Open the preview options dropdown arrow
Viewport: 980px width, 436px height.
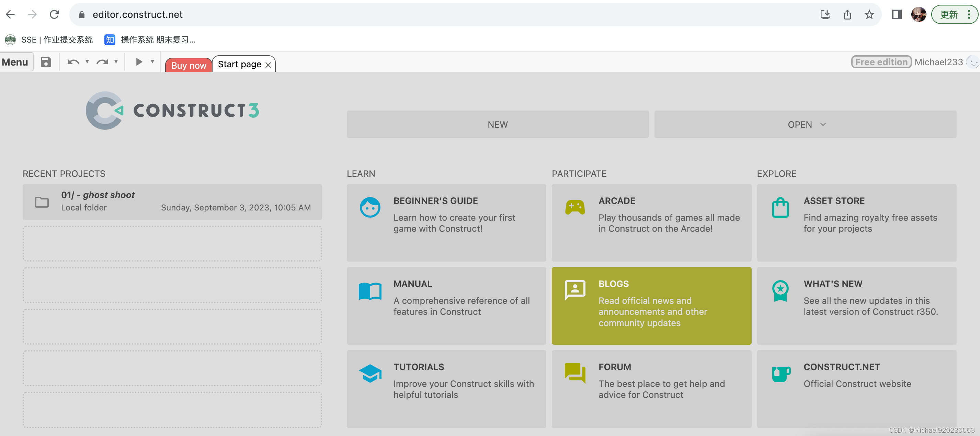pyautogui.click(x=152, y=62)
